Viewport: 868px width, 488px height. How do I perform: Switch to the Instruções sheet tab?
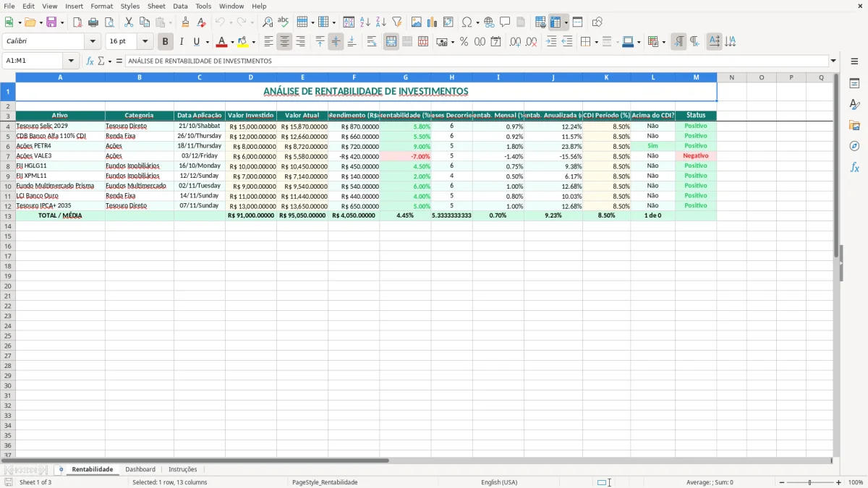183,469
